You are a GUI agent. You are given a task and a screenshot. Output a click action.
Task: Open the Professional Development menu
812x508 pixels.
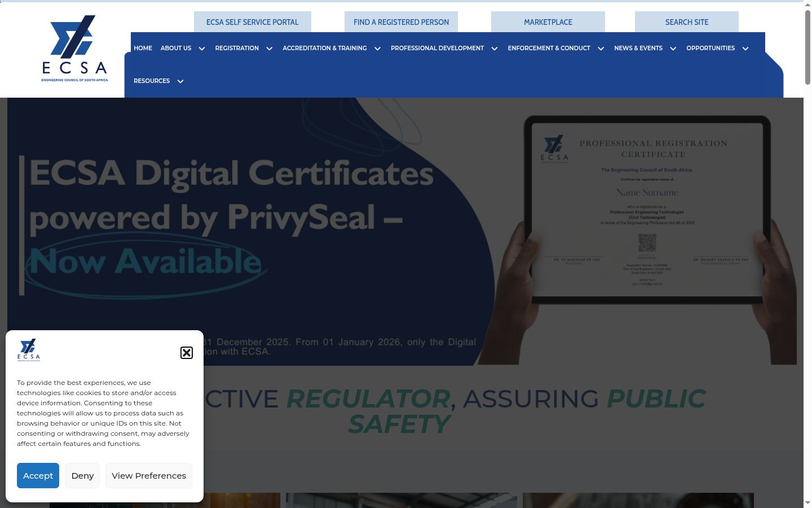coord(437,49)
